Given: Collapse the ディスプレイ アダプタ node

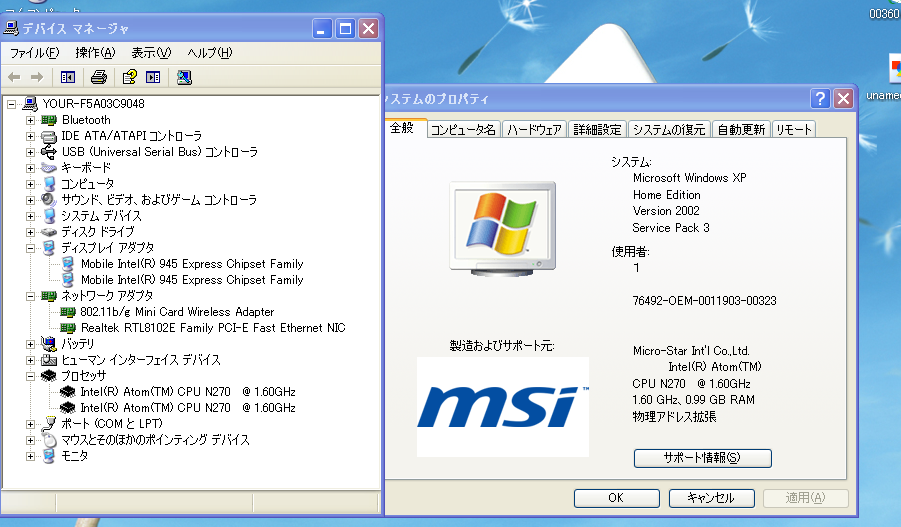Looking at the screenshot, I should tap(30, 248).
